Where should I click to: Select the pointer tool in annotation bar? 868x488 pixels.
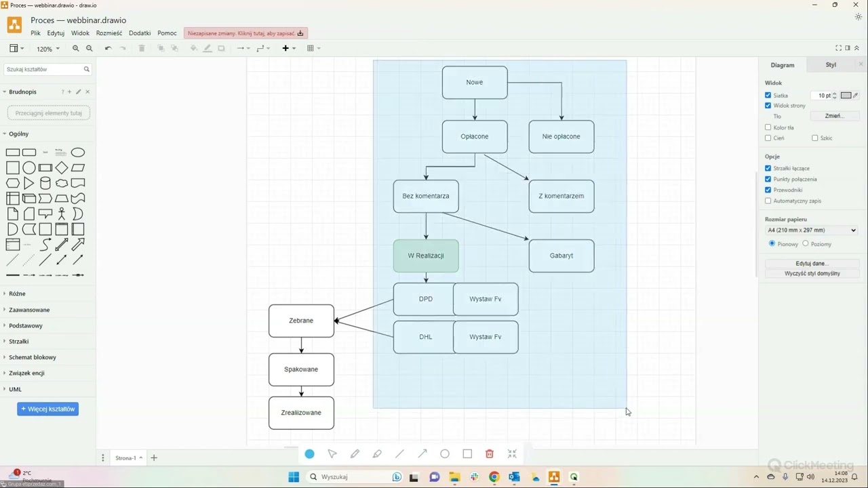coord(332,453)
